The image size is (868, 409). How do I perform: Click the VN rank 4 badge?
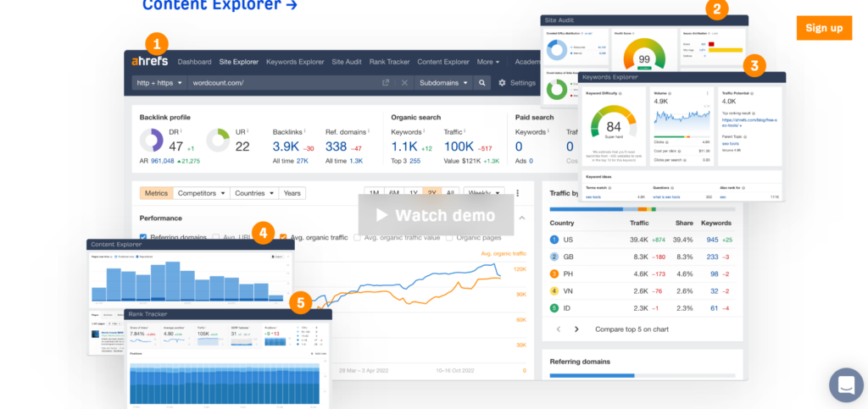click(554, 290)
